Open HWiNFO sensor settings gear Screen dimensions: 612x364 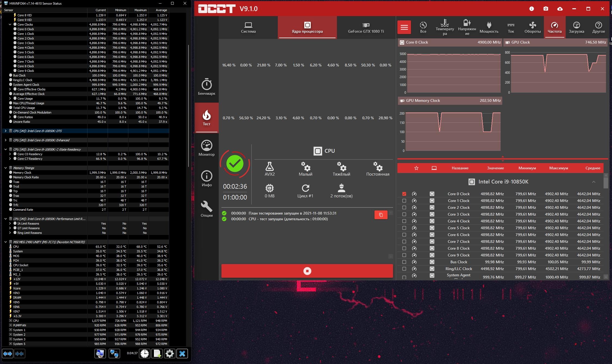pos(169,354)
